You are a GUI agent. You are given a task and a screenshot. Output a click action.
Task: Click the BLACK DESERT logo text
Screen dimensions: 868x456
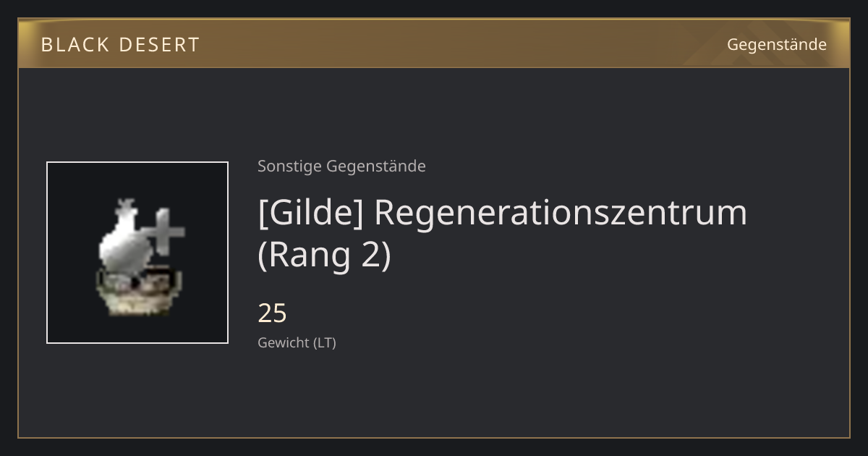pos(120,45)
